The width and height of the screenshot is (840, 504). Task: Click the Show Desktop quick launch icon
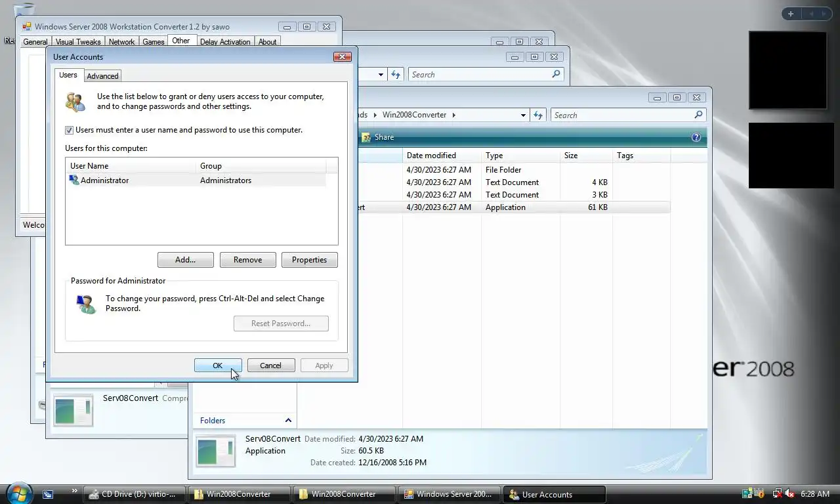coord(48,494)
